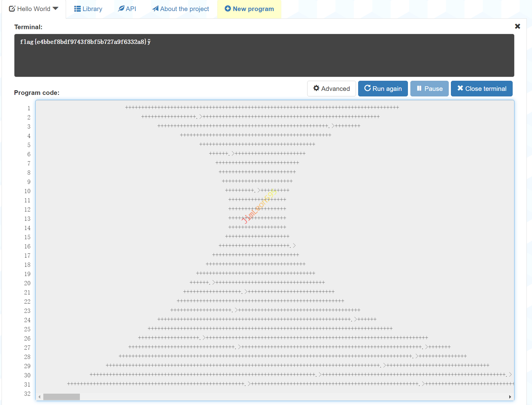This screenshot has height=405, width=532.
Task: Expand the Hello World dropdown caret
Action: (x=56, y=9)
